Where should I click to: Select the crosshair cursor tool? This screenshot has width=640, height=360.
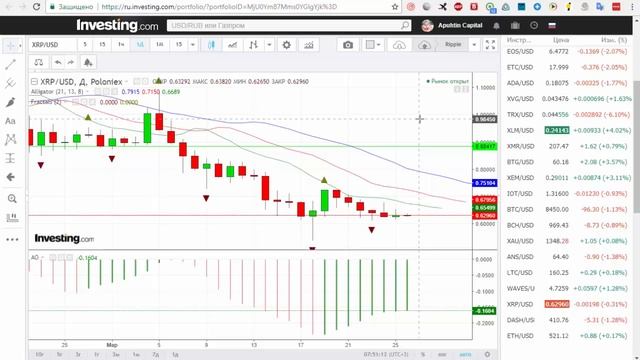coord(10,45)
